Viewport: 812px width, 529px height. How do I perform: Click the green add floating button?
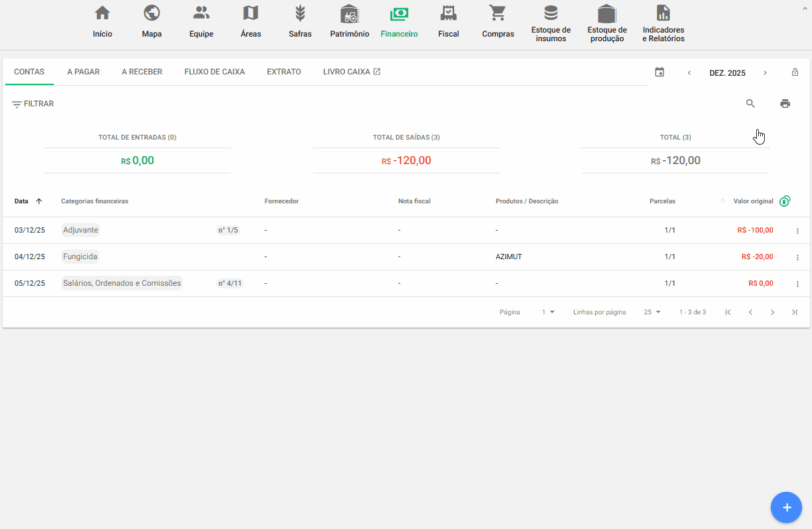[787, 508]
